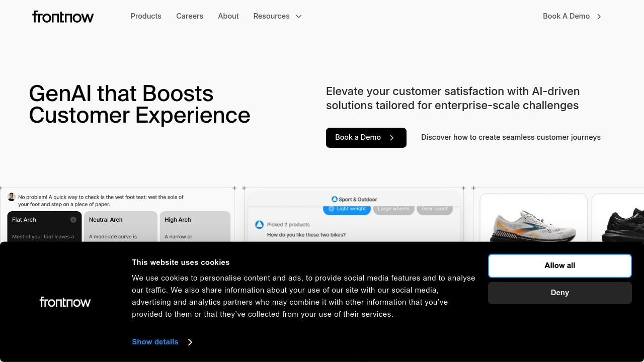The width and height of the screenshot is (644, 362).
Task: Click the avatar beside Picked 2 products
Action: click(x=260, y=225)
